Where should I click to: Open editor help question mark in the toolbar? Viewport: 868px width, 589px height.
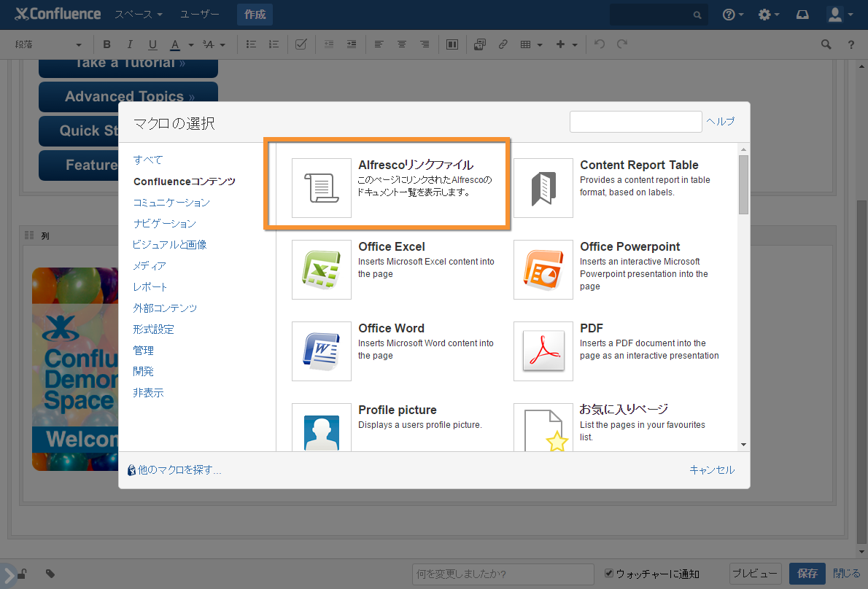pos(850,44)
